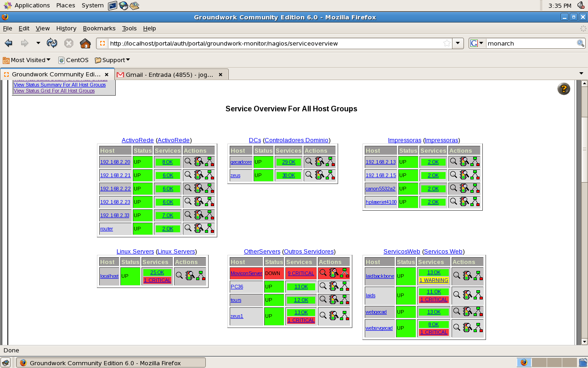Open the GNOME Places menu
The height and width of the screenshot is (368, 588).
[x=66, y=6]
